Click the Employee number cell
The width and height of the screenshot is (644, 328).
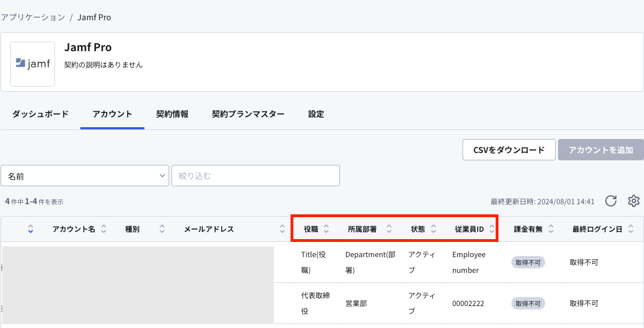[469, 262]
